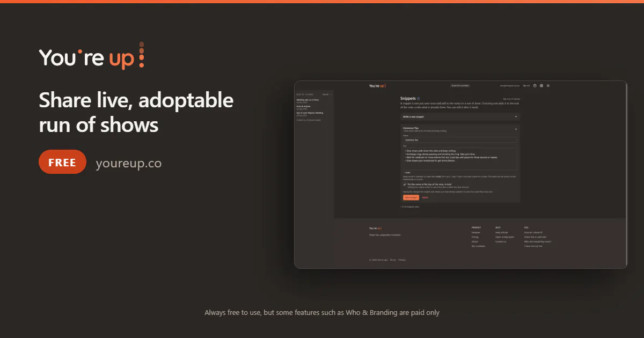Image resolution: width=644 pixels, height=338 pixels.
Task: Click Open a help ticket footer link
Action: pos(504,237)
